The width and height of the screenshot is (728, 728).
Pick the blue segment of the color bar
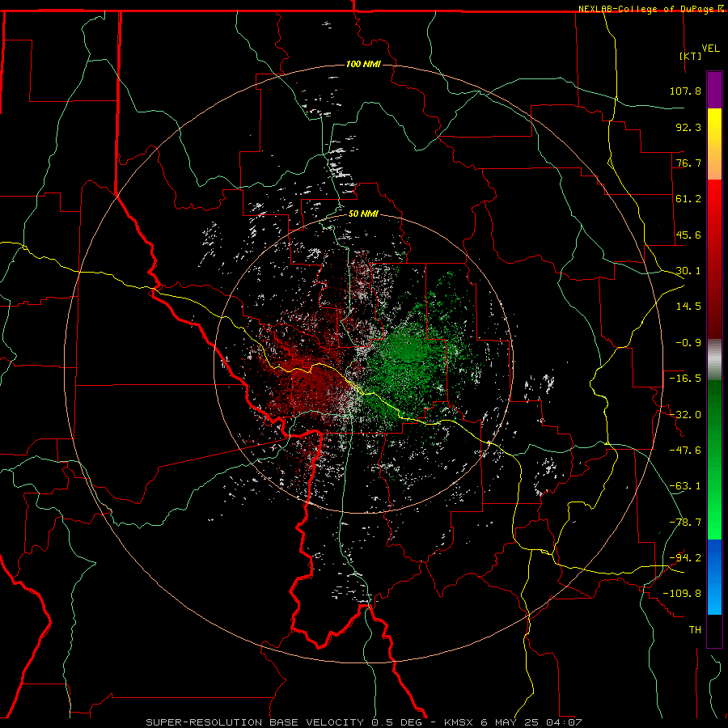(x=714, y=577)
